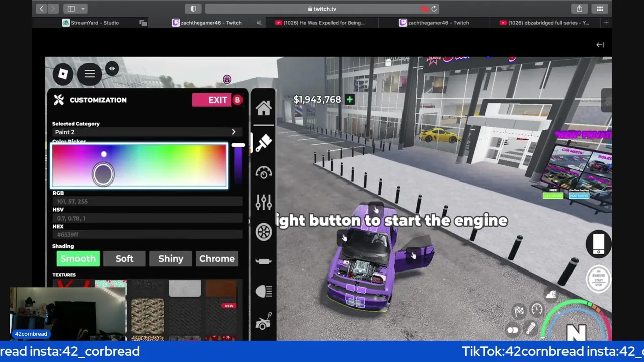Choose the leopard print texture
This screenshot has width=644, height=362.
coord(147,338)
